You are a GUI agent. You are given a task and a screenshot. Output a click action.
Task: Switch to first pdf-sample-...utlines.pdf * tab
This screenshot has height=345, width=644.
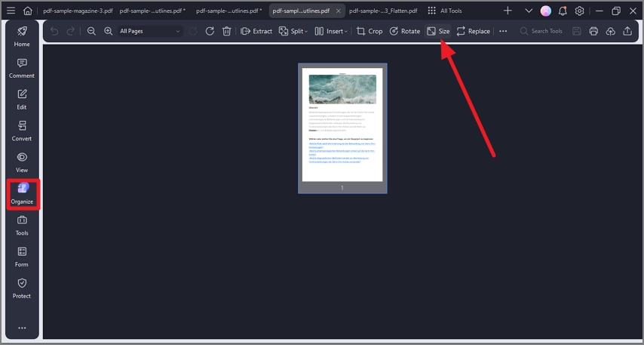153,11
